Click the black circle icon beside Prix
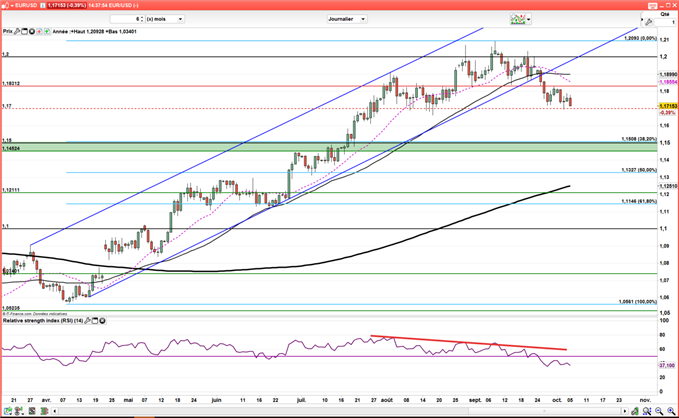Viewport: 679px width, 418px height. click(x=32, y=31)
